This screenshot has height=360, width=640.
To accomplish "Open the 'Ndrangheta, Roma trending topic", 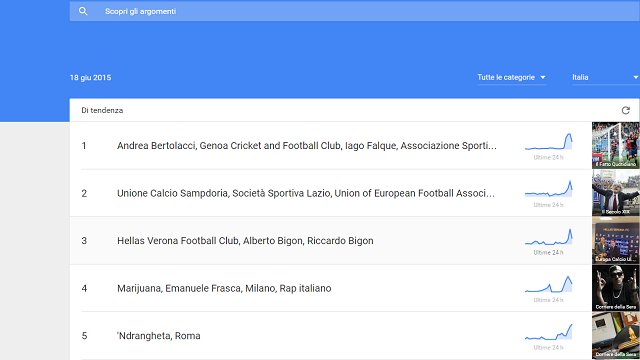I will (x=159, y=336).
